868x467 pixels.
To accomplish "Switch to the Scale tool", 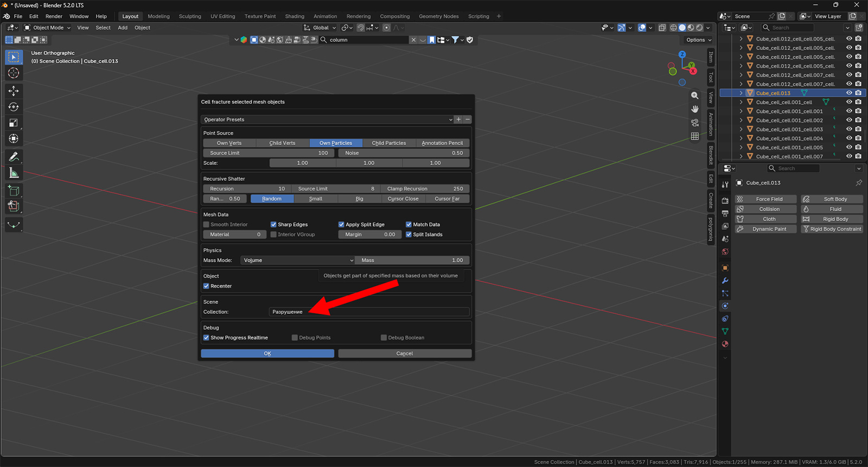I will (x=14, y=123).
